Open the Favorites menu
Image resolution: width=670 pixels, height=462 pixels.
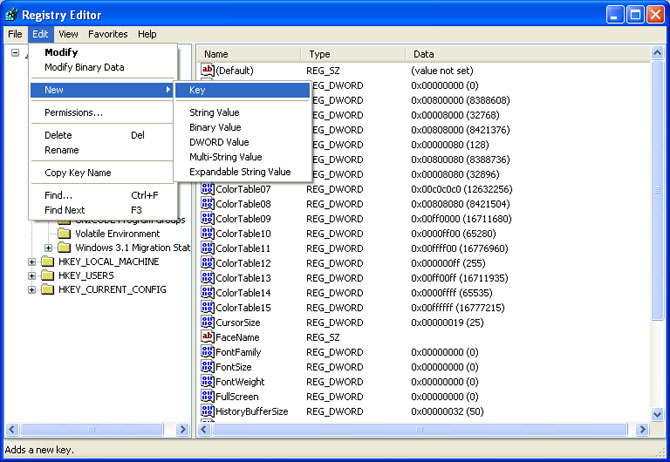[x=107, y=34]
